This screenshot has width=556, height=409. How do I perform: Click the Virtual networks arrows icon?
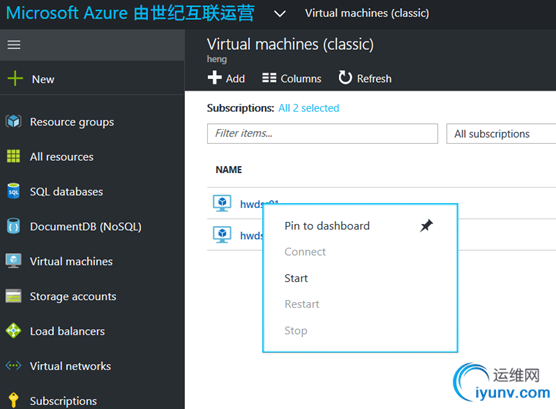(x=13, y=365)
